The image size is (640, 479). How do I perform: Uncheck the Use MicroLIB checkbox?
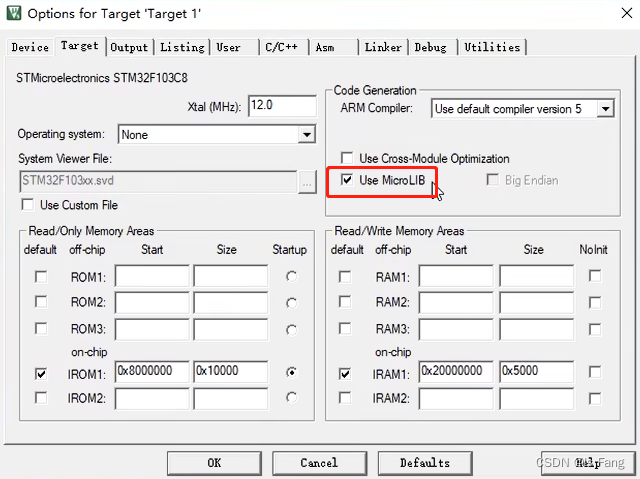tap(347, 180)
